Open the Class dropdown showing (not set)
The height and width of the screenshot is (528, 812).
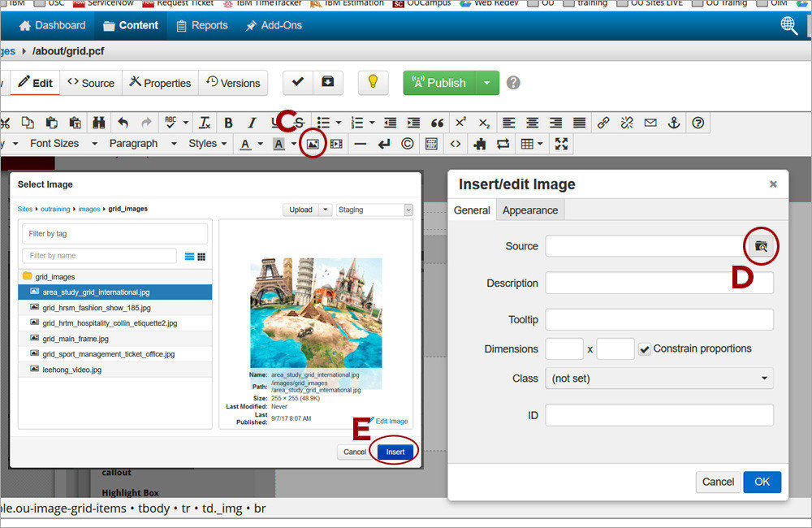tap(659, 379)
